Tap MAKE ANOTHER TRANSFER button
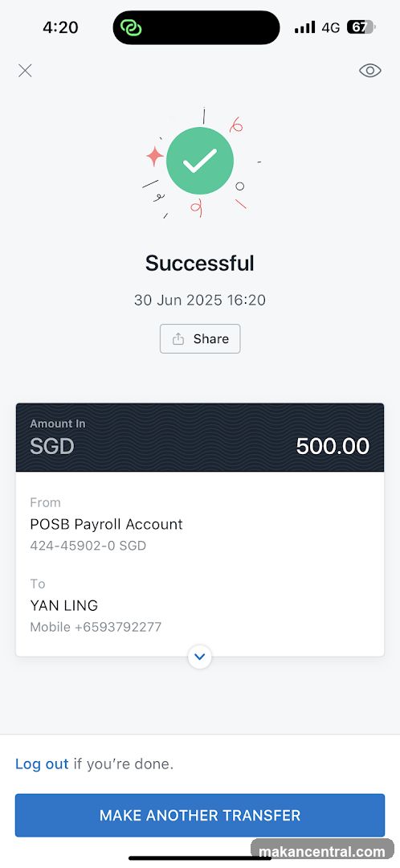The width and height of the screenshot is (400, 868). pos(200,815)
